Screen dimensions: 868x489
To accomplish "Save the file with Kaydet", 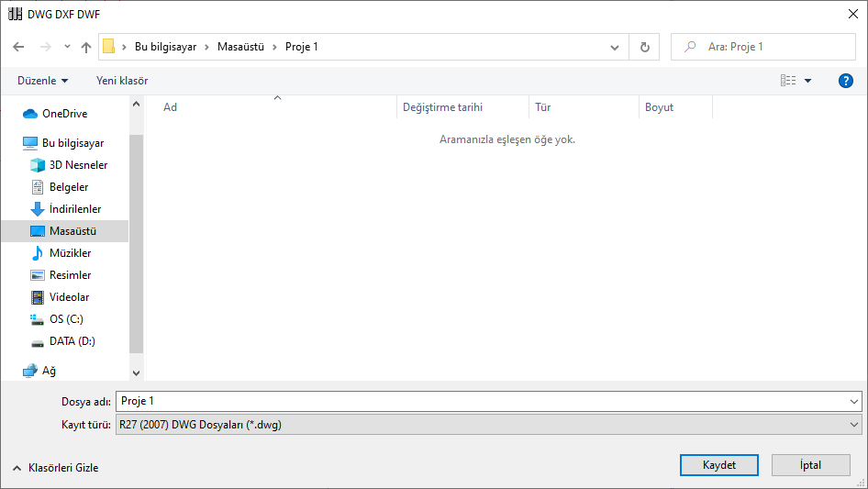I will click(x=719, y=465).
